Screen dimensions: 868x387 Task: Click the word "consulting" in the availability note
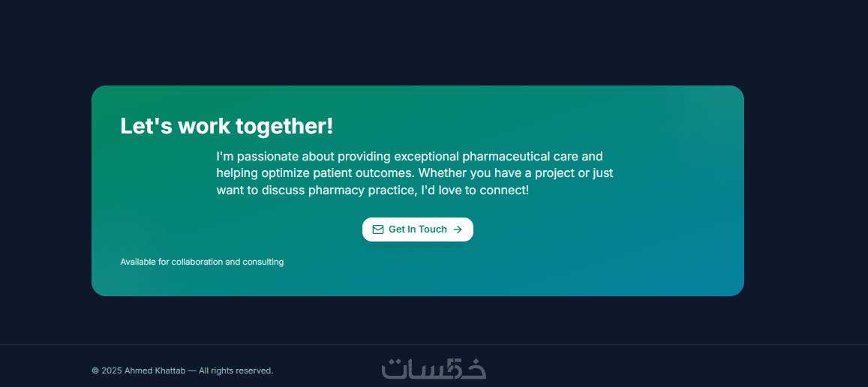(x=263, y=262)
